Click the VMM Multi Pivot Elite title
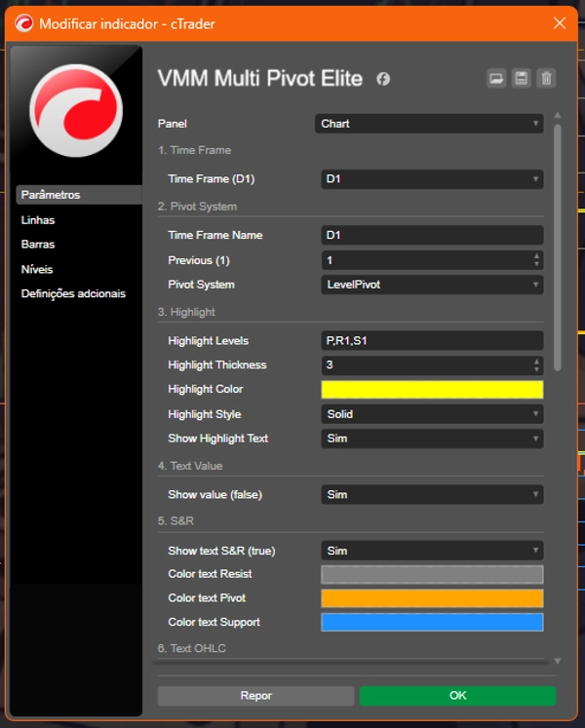Screen dimensions: 585x728 pos(260,79)
